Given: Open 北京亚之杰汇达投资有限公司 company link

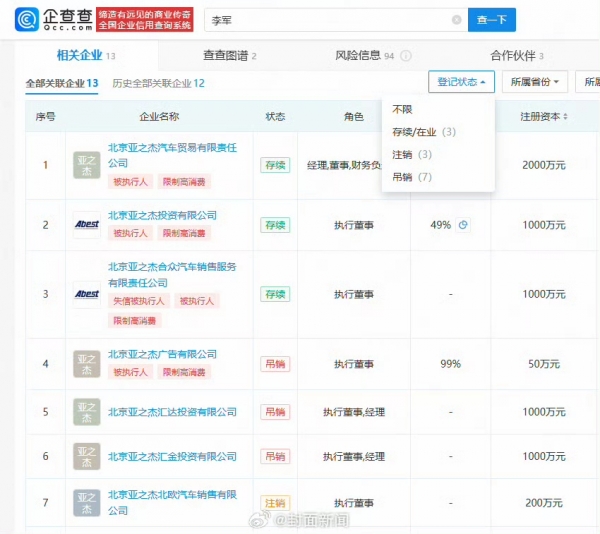Looking at the screenshot, I should (172, 412).
